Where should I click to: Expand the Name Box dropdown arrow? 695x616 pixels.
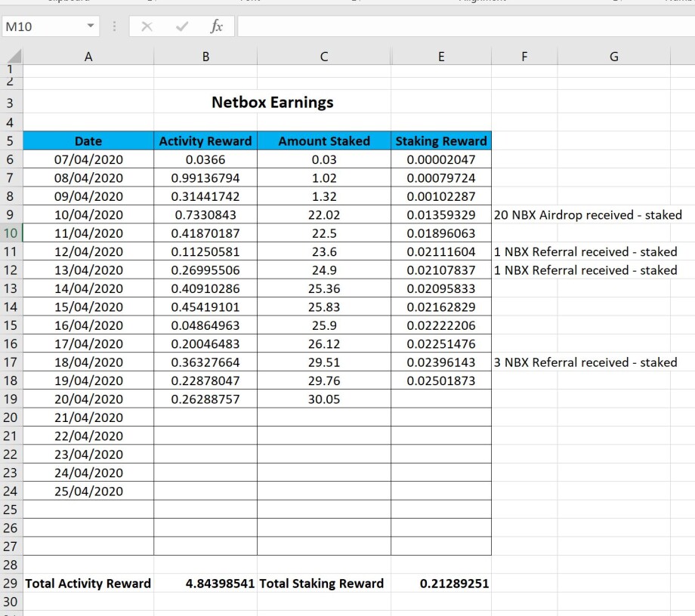click(x=91, y=26)
